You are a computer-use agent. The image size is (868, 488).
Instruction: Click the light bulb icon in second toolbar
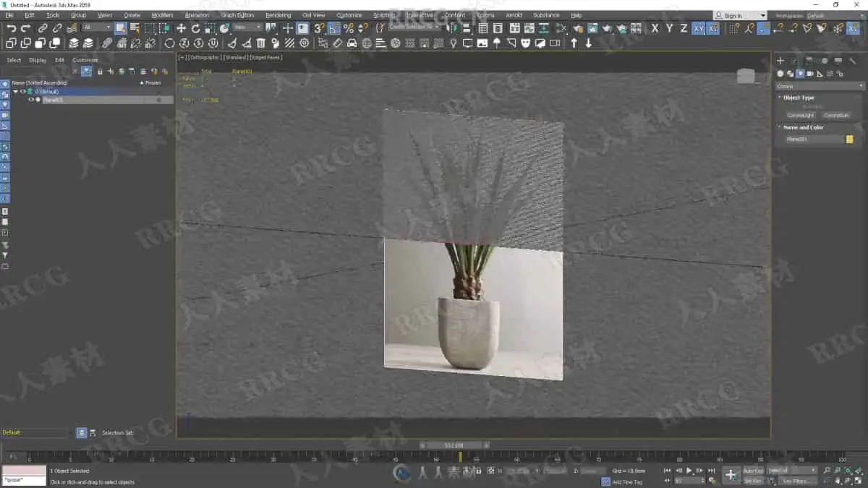coord(454,43)
